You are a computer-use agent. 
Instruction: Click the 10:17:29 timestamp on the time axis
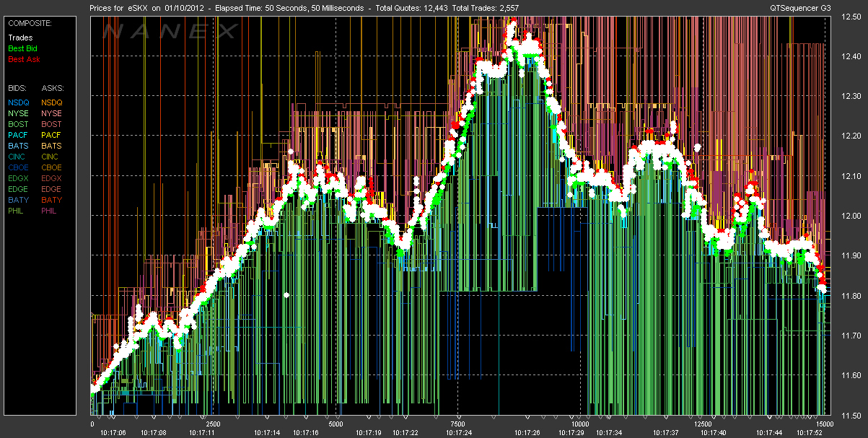click(571, 432)
